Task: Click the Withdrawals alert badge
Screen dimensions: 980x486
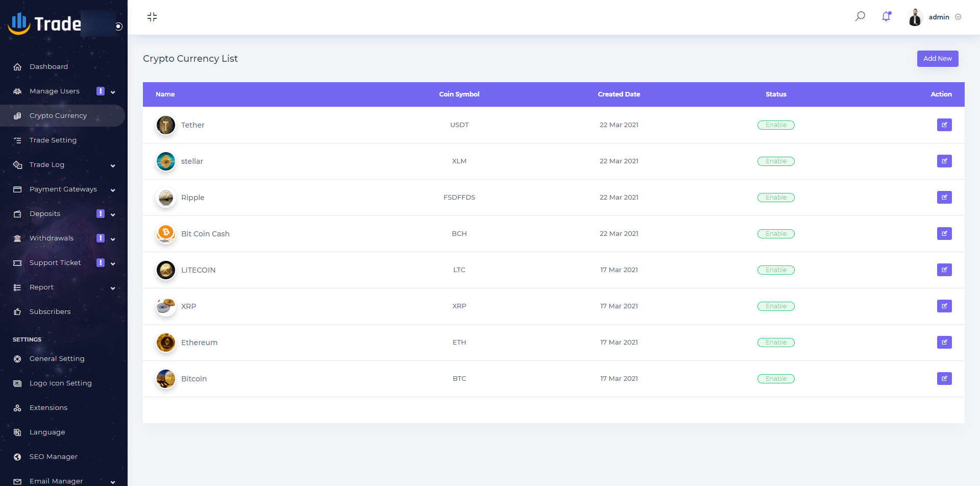Action: point(101,238)
